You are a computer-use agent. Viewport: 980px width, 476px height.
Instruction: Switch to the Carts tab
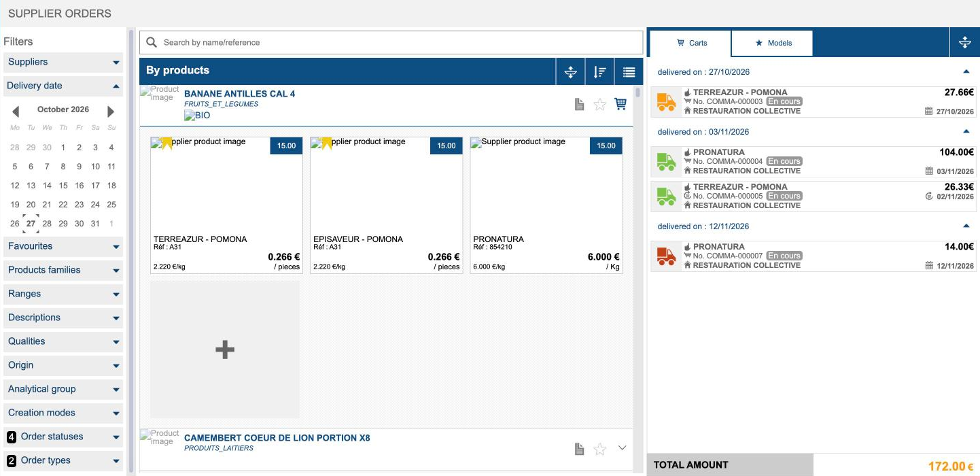point(691,43)
